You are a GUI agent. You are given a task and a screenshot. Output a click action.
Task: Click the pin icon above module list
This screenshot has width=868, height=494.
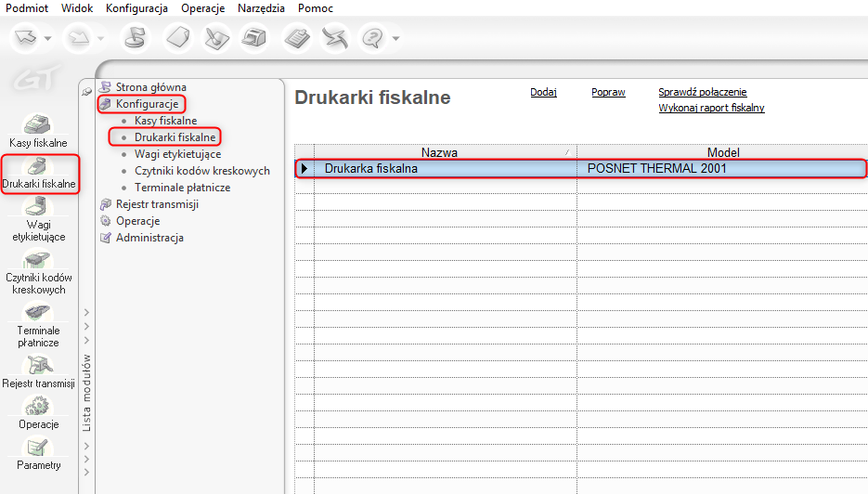pyautogui.click(x=87, y=91)
